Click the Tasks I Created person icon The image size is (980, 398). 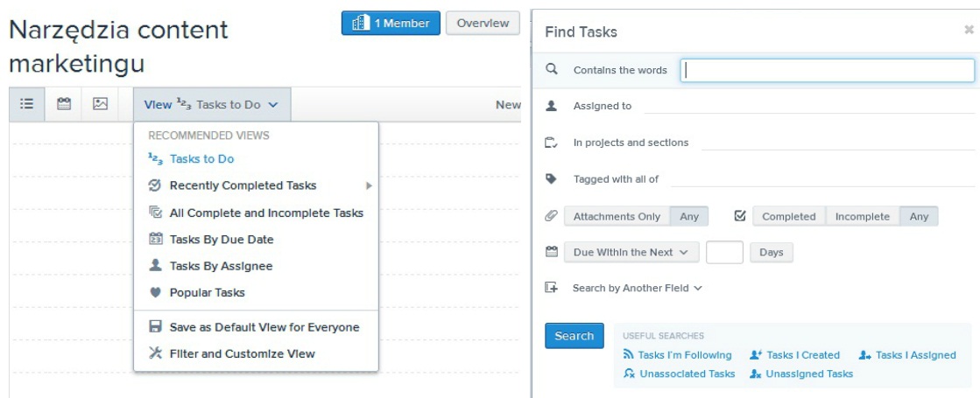[755, 355]
